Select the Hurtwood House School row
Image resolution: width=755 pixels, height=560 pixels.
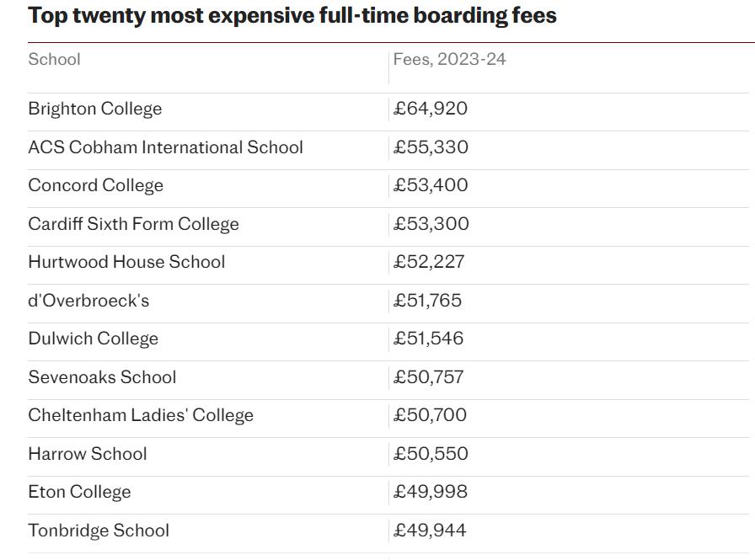click(x=388, y=265)
